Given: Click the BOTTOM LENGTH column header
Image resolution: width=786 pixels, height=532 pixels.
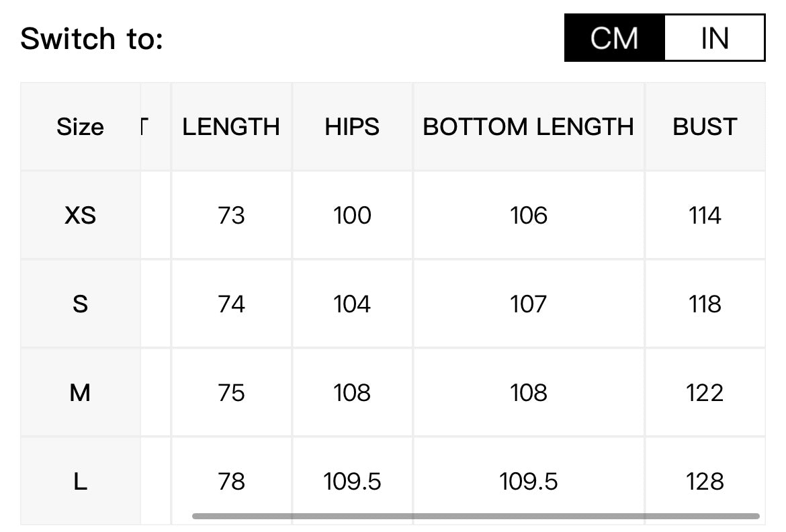Looking at the screenshot, I should pyautogui.click(x=528, y=127).
